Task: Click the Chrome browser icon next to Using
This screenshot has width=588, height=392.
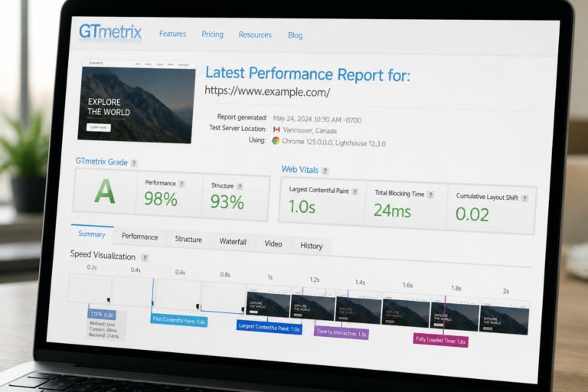Action: pyautogui.click(x=276, y=141)
